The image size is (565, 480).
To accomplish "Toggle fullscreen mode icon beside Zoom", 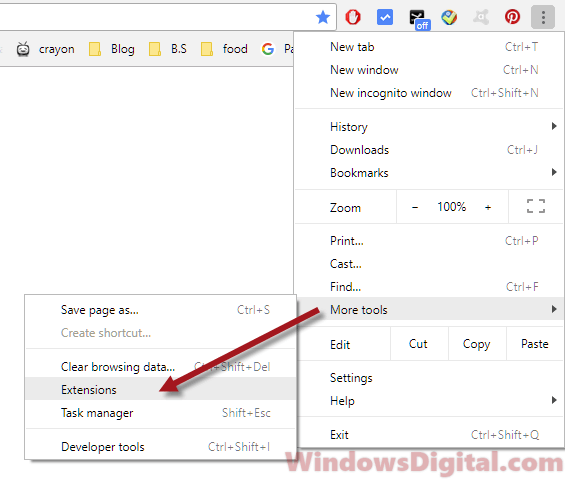I will tap(535, 206).
